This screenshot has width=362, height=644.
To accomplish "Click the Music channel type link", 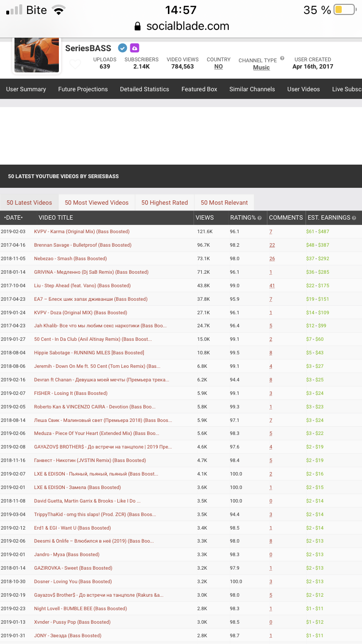I will click(x=262, y=68).
